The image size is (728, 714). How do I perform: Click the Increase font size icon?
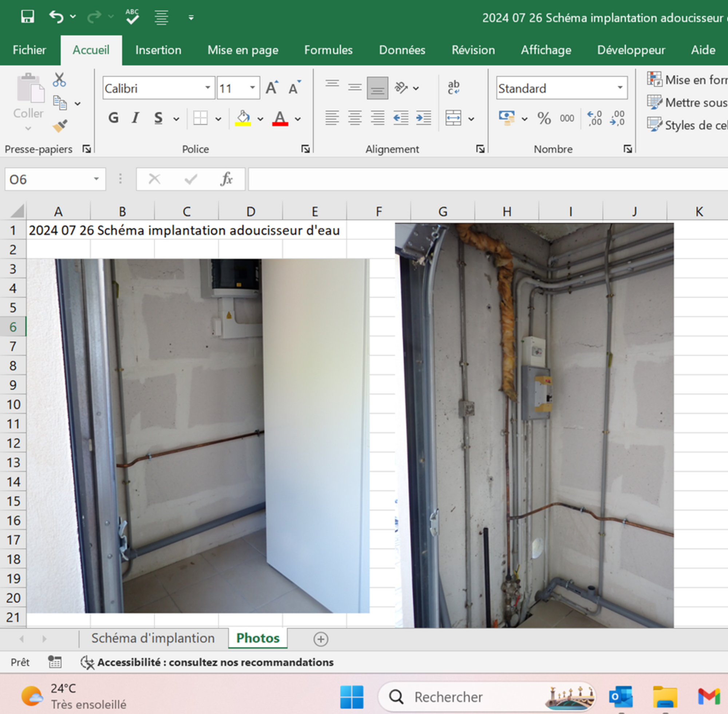pyautogui.click(x=272, y=88)
